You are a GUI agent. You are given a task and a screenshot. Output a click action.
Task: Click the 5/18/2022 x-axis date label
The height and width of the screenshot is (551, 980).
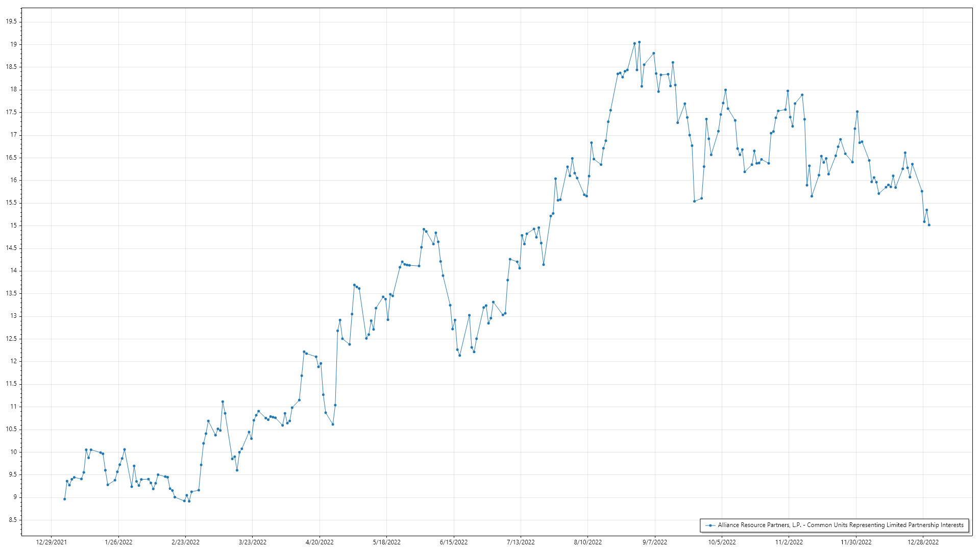(x=386, y=542)
